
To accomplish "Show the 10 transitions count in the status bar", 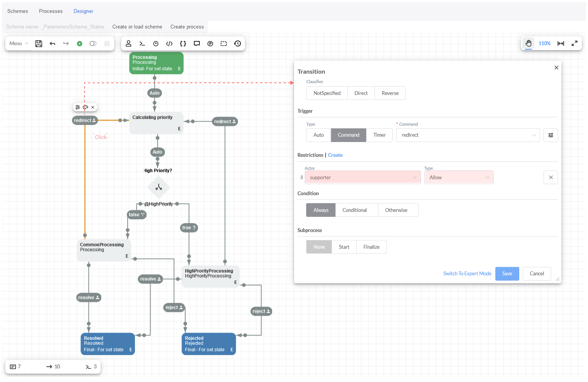I will [53, 367].
